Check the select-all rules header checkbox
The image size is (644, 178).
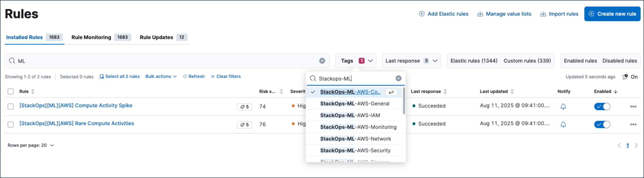pyautogui.click(x=11, y=91)
